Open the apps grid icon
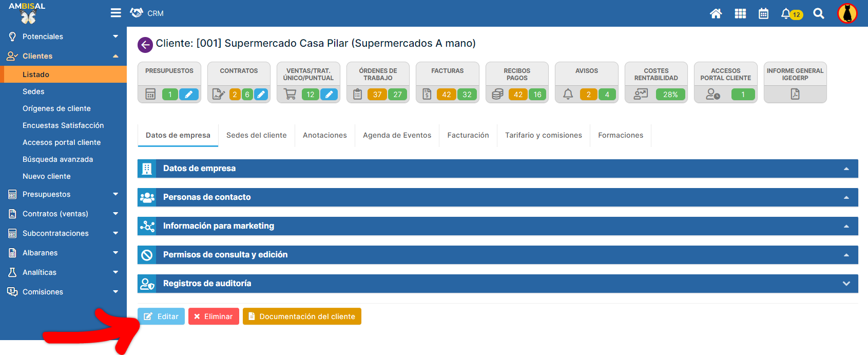 click(x=740, y=14)
